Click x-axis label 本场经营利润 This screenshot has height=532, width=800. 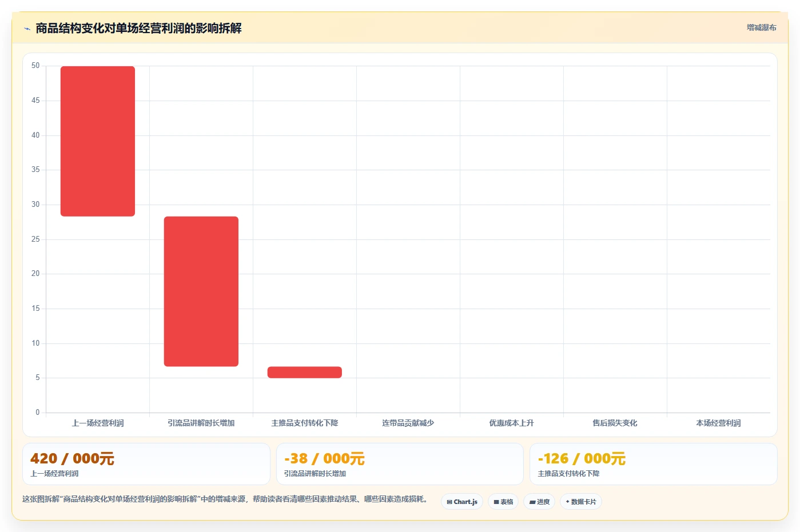click(x=719, y=423)
